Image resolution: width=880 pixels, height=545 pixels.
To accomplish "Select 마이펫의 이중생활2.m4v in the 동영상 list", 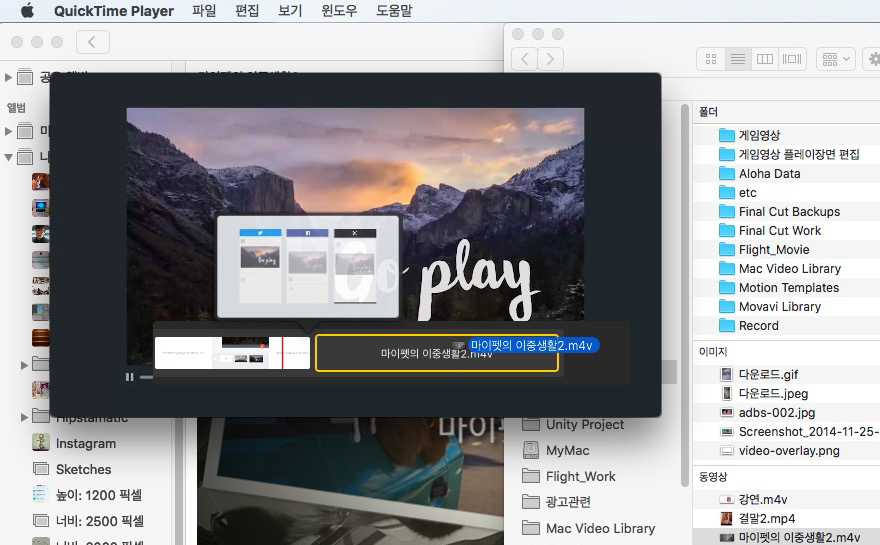I will 799,537.
